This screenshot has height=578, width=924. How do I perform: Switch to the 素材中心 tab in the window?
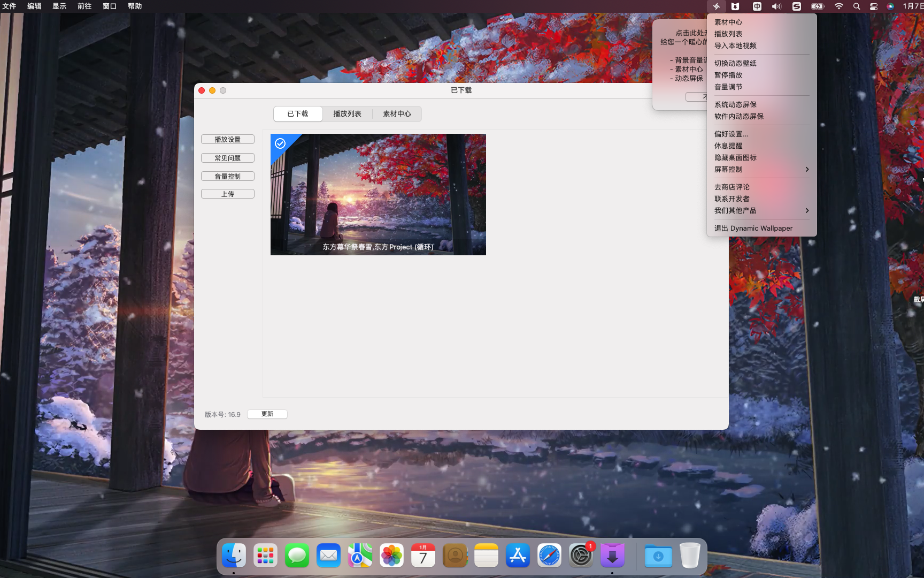[x=397, y=114]
